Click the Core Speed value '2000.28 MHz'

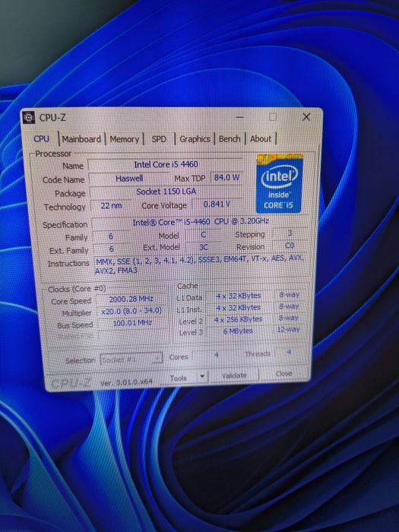click(131, 299)
